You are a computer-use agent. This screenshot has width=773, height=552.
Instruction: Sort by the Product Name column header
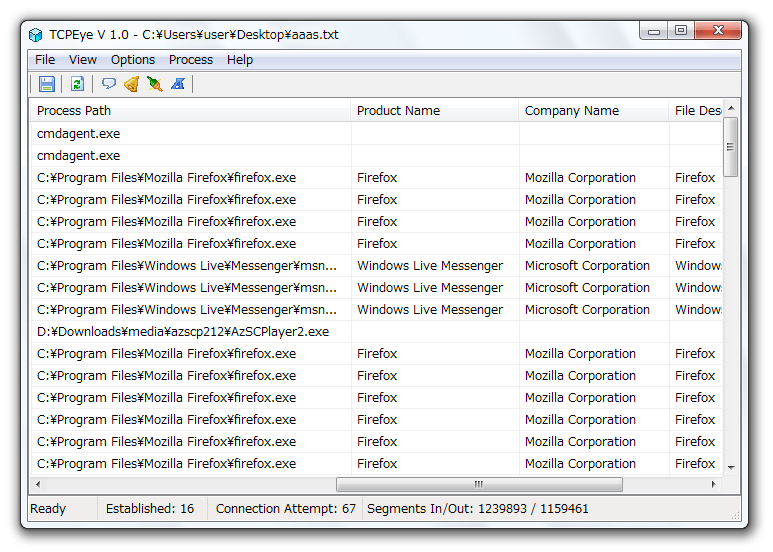(x=435, y=110)
